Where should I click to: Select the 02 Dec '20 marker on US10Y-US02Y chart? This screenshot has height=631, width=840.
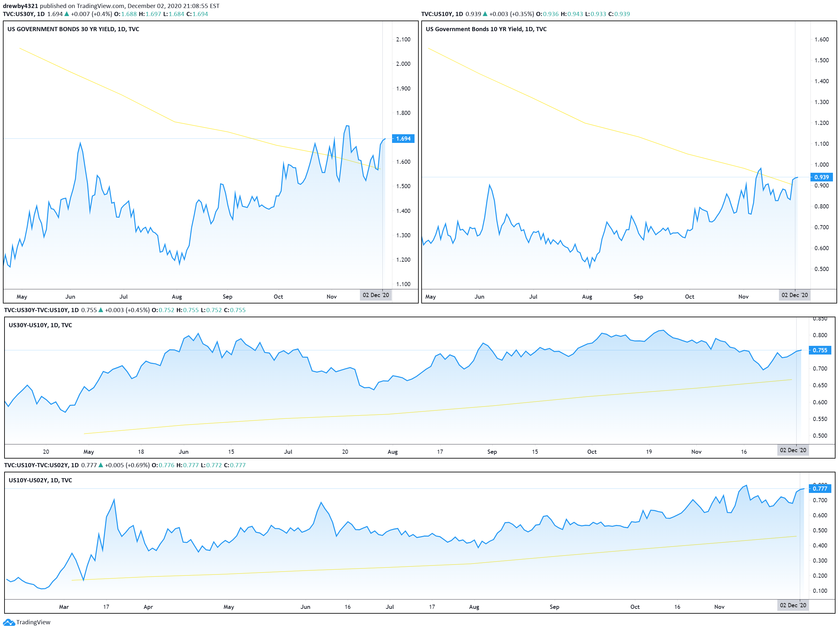click(793, 605)
